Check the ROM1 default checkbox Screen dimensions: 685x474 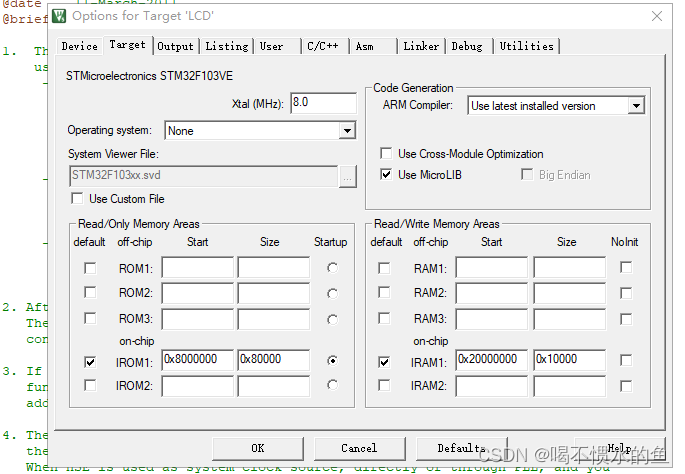(x=90, y=268)
